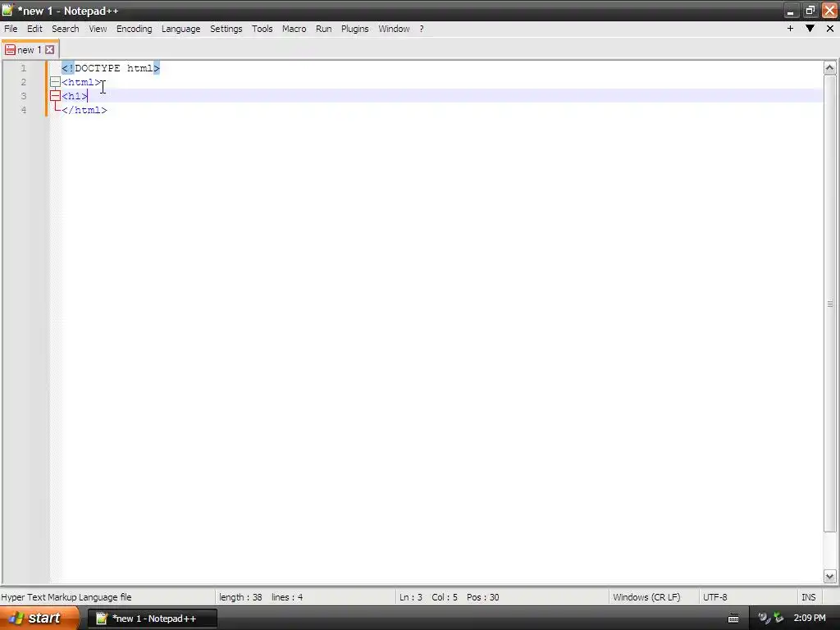Open the Language menu

point(181,29)
